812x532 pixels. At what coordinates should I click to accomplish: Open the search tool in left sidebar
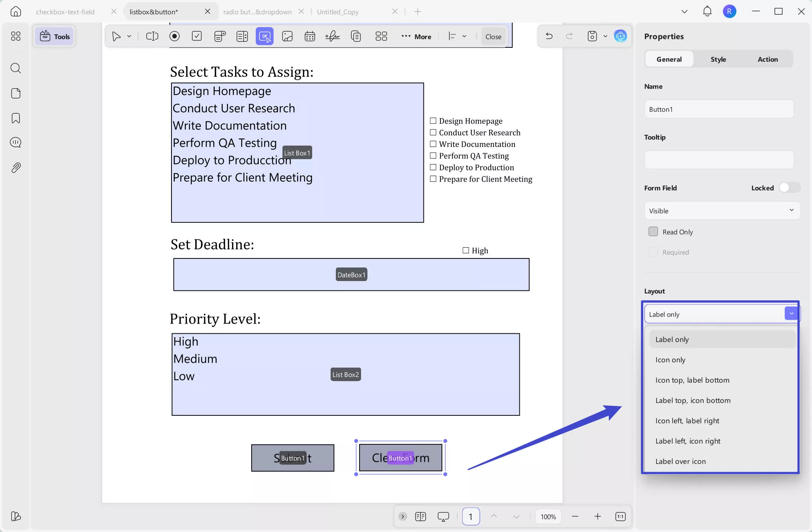(x=16, y=68)
